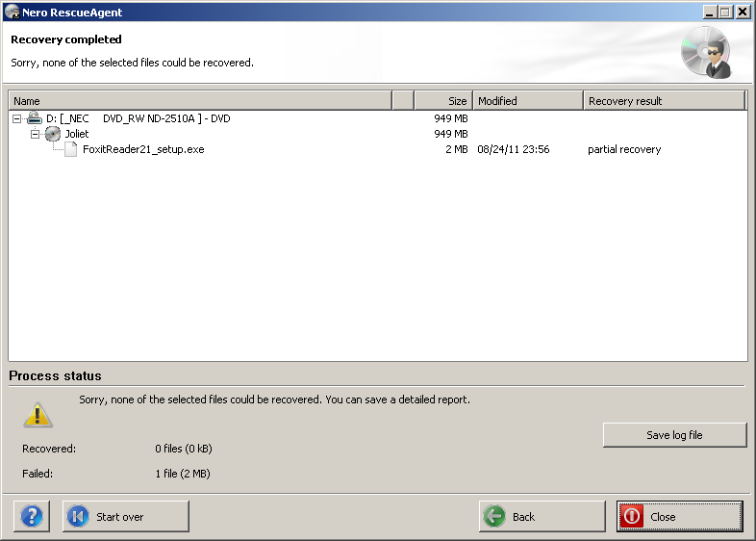
Task: Click the Failed value '1 file (2 MB)'
Action: click(x=183, y=474)
